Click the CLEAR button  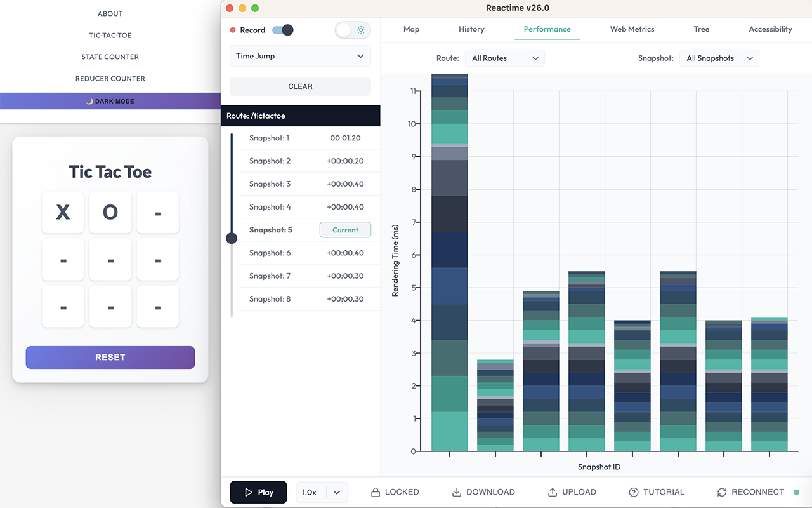[300, 86]
